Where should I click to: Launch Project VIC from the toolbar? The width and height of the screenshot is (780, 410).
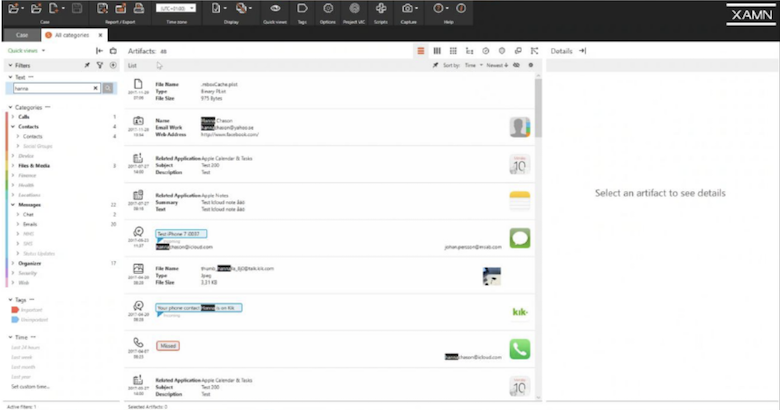354,8
